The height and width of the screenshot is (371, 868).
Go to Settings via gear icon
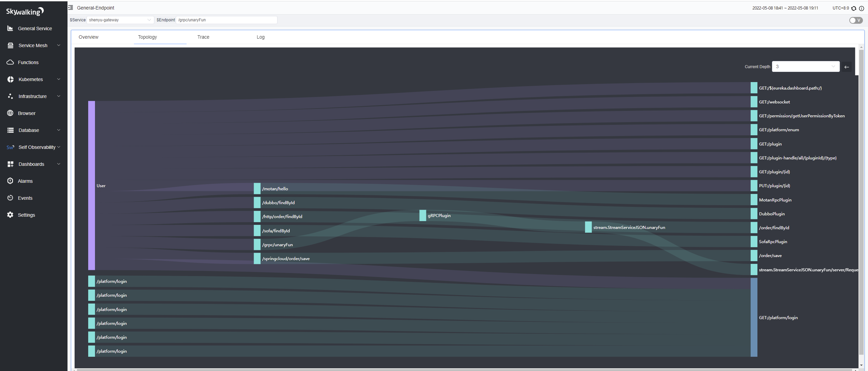pyautogui.click(x=11, y=215)
